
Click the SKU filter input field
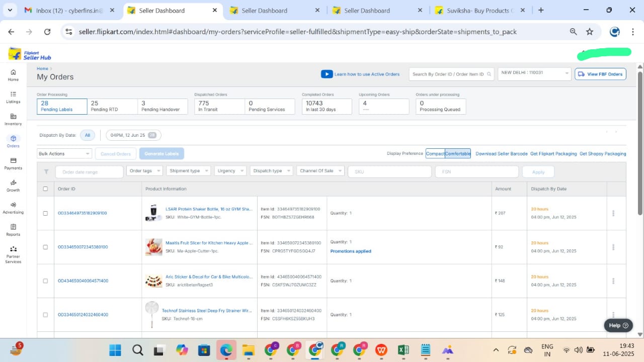point(389,171)
